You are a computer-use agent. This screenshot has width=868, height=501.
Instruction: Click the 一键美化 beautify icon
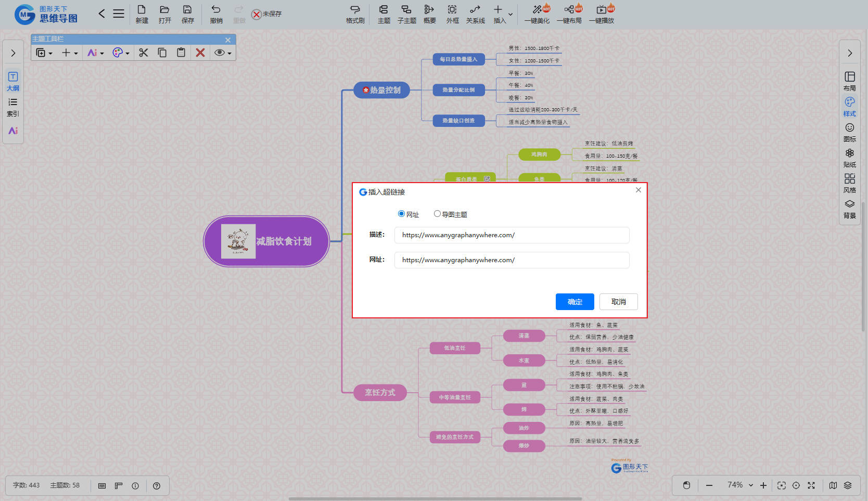point(537,14)
